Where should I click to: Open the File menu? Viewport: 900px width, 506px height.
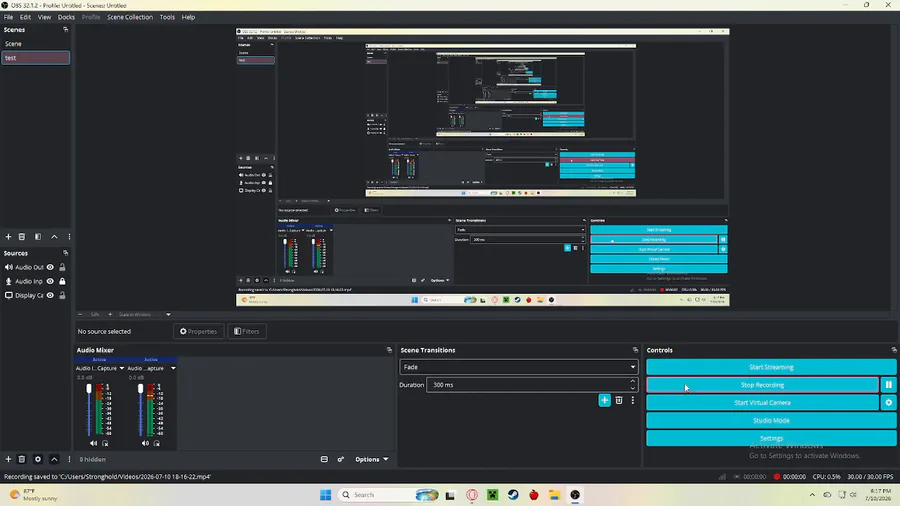tap(9, 17)
